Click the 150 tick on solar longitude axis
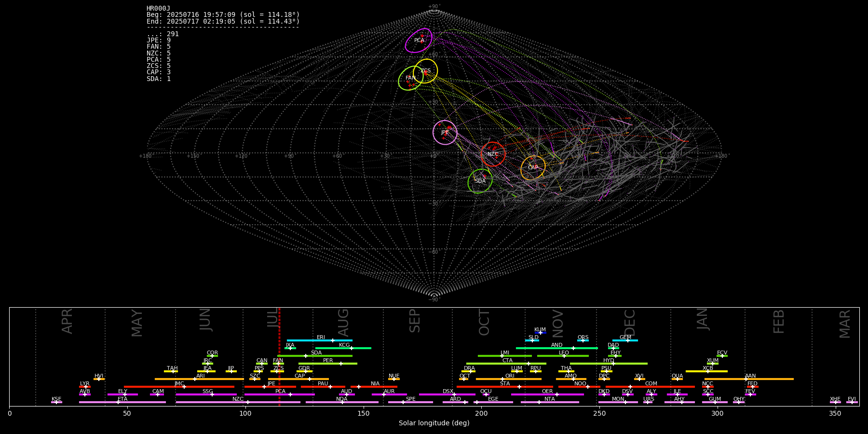868x434 pixels. [364, 413]
